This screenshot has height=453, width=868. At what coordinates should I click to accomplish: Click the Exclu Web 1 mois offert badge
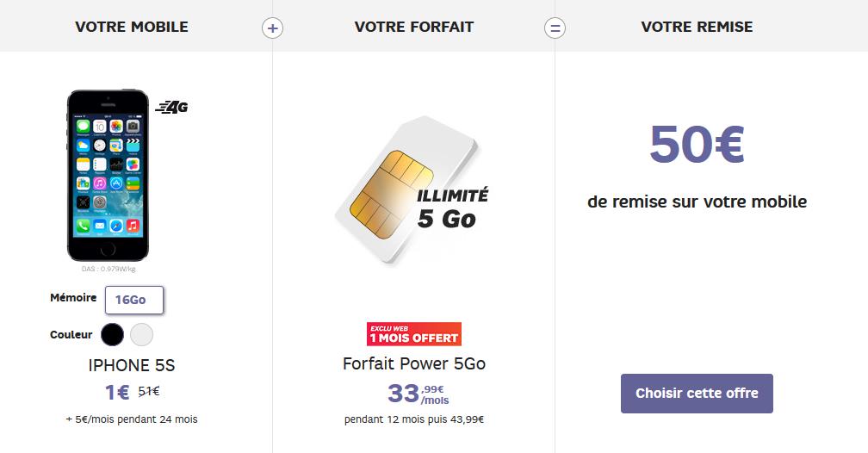tap(414, 334)
